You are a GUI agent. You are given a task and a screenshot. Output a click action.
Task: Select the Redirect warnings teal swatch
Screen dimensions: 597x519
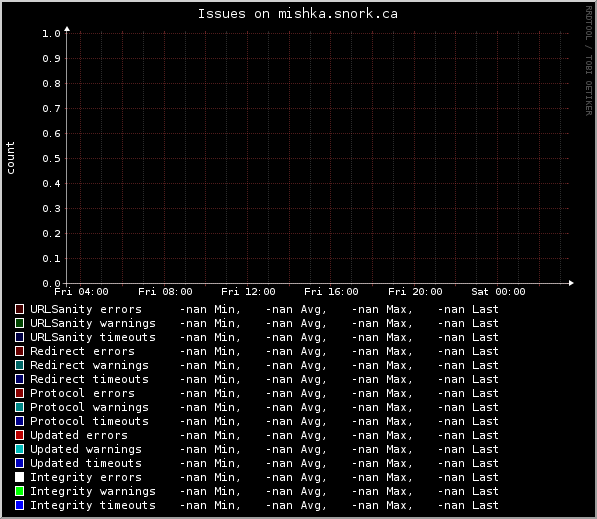tap(19, 365)
